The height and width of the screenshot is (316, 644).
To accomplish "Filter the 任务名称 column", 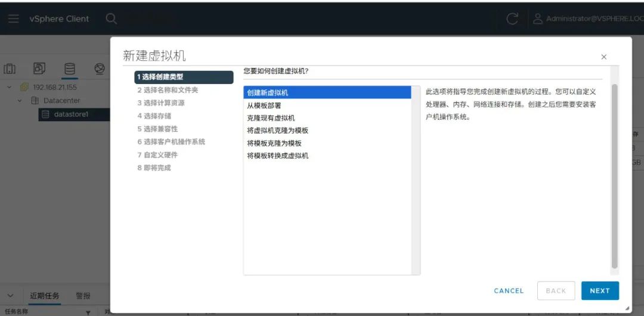I will pyautogui.click(x=88, y=312).
